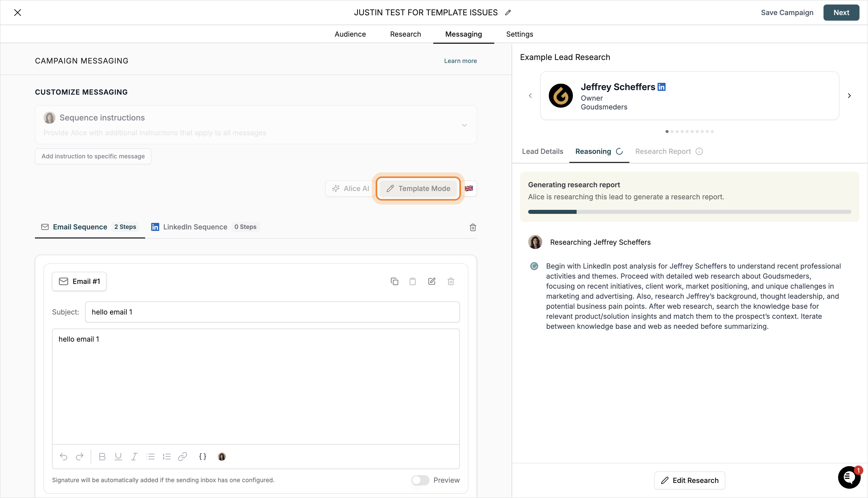Toggle bold formatting in the editor
This screenshot has height=498, width=868.
click(x=102, y=457)
